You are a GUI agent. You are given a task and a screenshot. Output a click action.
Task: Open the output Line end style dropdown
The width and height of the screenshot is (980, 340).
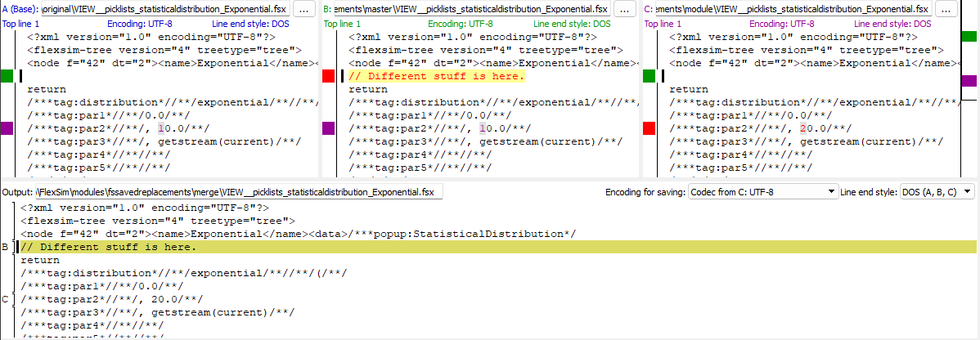(937, 191)
